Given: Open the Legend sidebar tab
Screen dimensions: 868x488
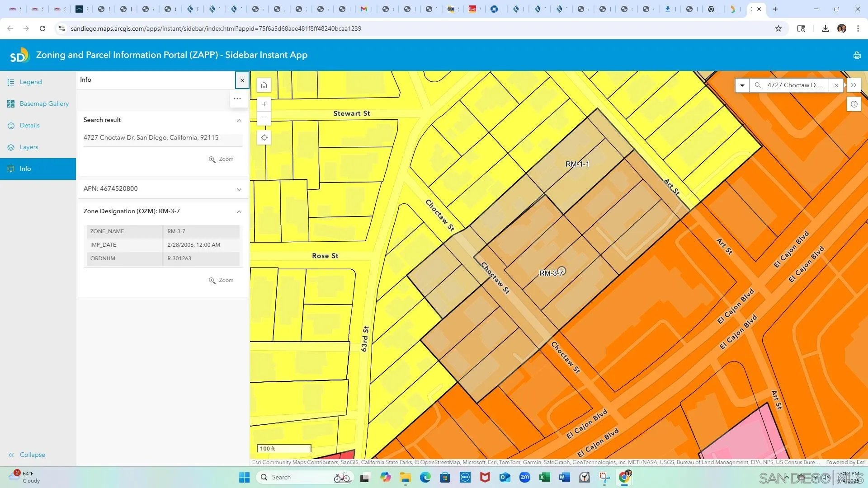Looking at the screenshot, I should pos(30,82).
